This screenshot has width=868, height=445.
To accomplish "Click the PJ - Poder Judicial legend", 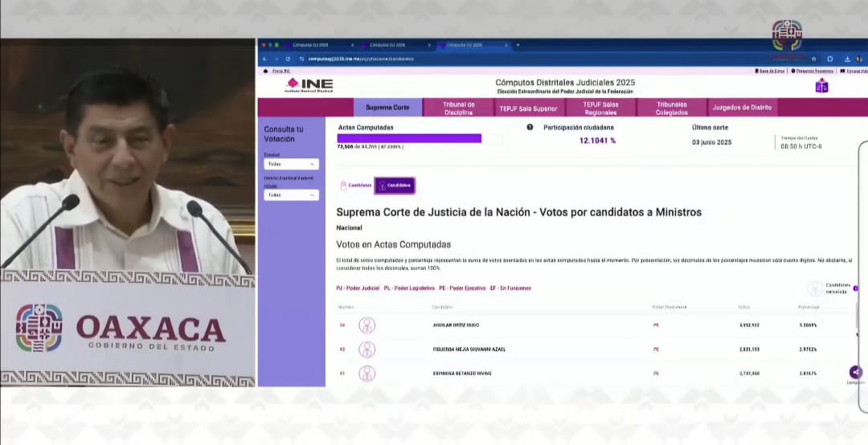I will click(x=358, y=288).
